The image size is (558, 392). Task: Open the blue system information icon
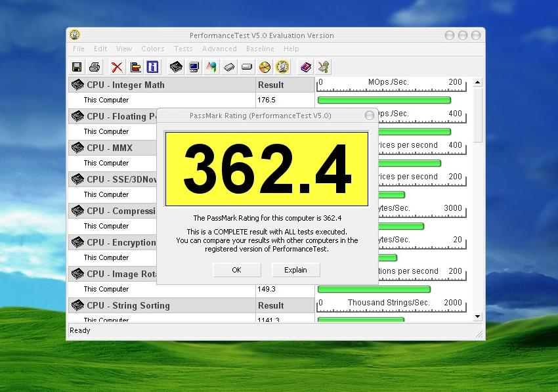(x=153, y=67)
